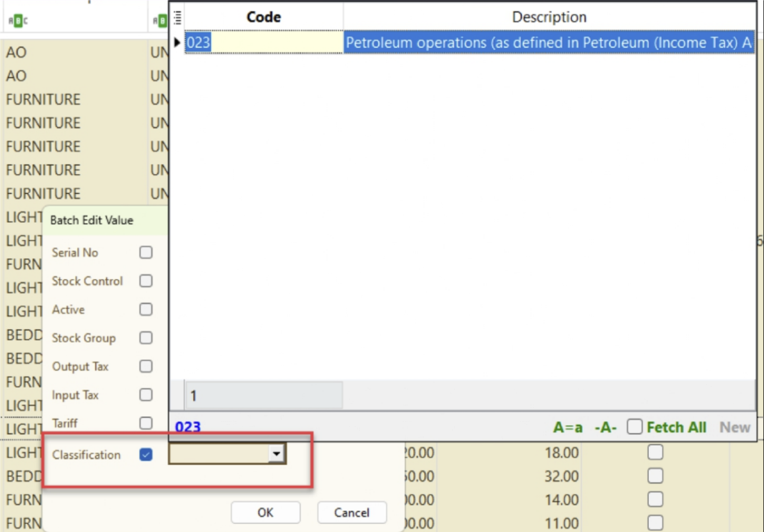The width and height of the screenshot is (764, 532).
Task: Click row indicator arrow beside code 023
Action: (177, 43)
